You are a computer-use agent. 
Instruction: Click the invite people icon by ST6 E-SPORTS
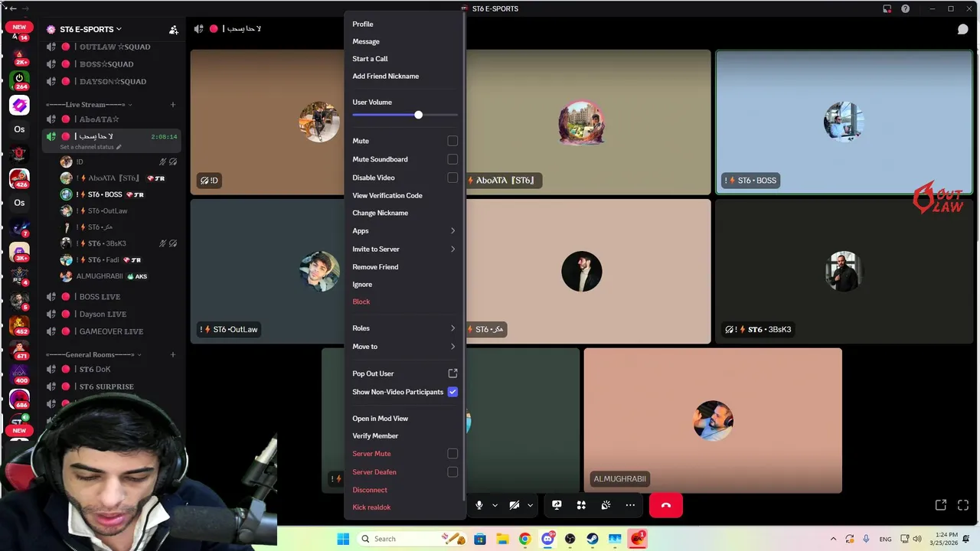point(174,29)
